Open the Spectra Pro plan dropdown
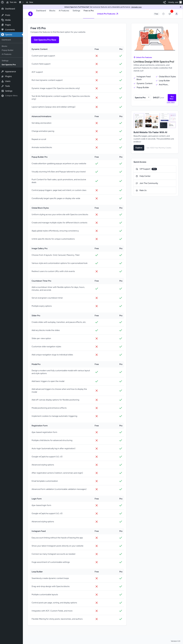 pyautogui.click(x=142, y=98)
